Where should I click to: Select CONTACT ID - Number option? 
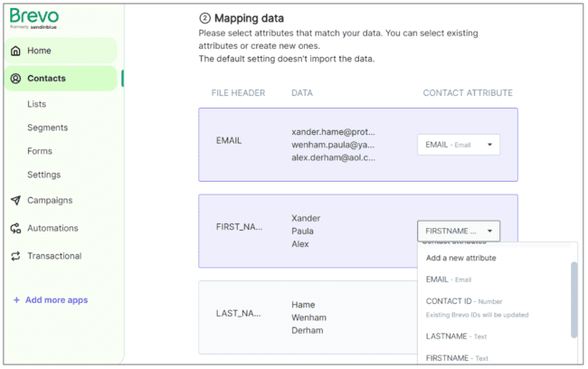[464, 301]
